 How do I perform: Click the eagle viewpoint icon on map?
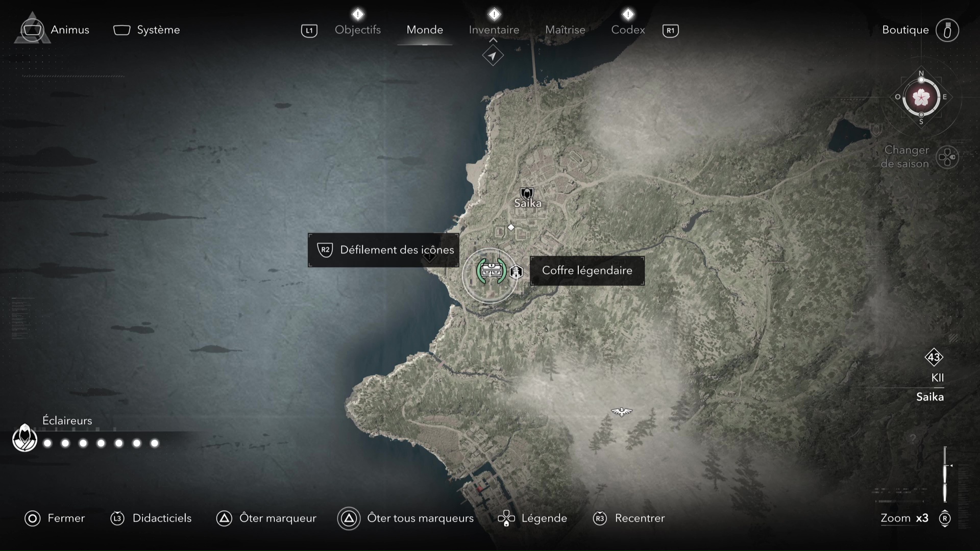click(x=622, y=411)
